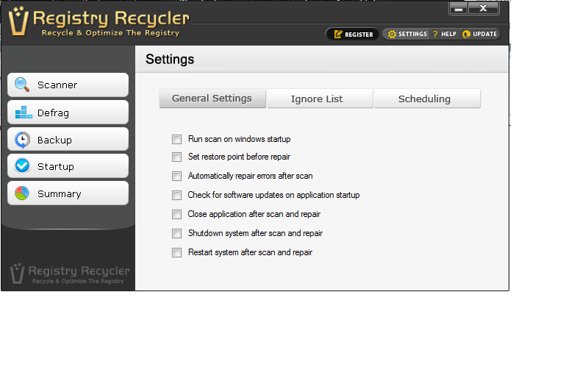Click UPDATE in the top toolbar
Screen dimensions: 588x392
(480, 34)
